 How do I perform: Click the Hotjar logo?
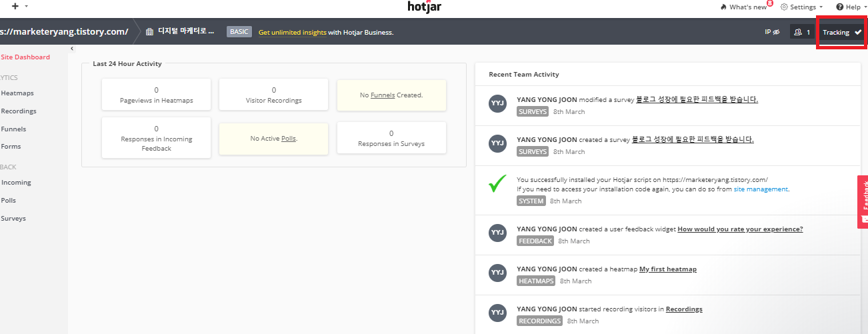[x=425, y=7]
